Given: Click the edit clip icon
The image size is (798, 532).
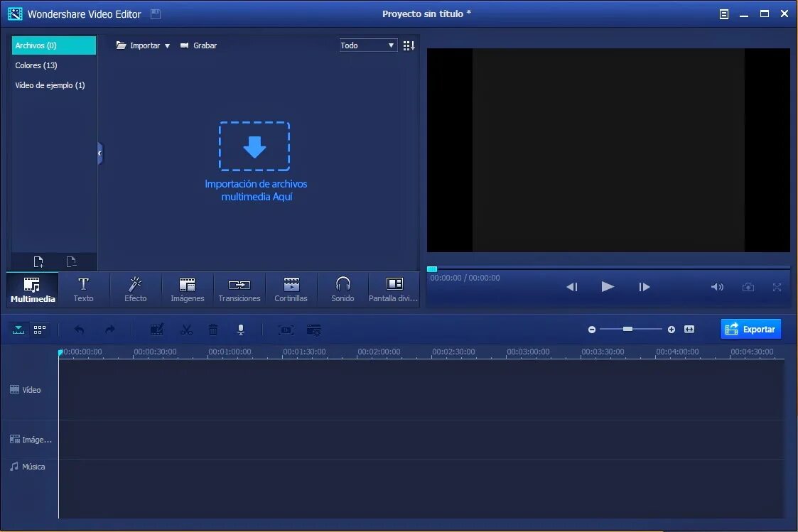Looking at the screenshot, I should click(x=157, y=330).
